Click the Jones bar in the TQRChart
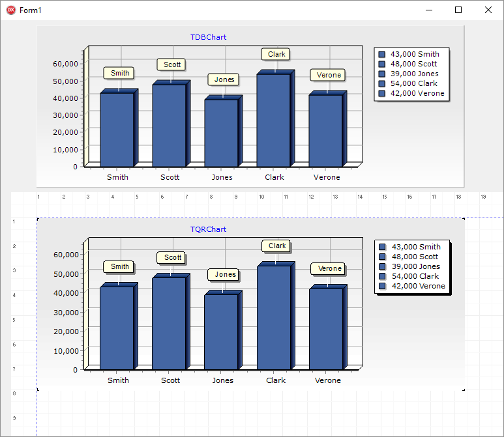The width and height of the screenshot is (504, 437). pos(221,332)
